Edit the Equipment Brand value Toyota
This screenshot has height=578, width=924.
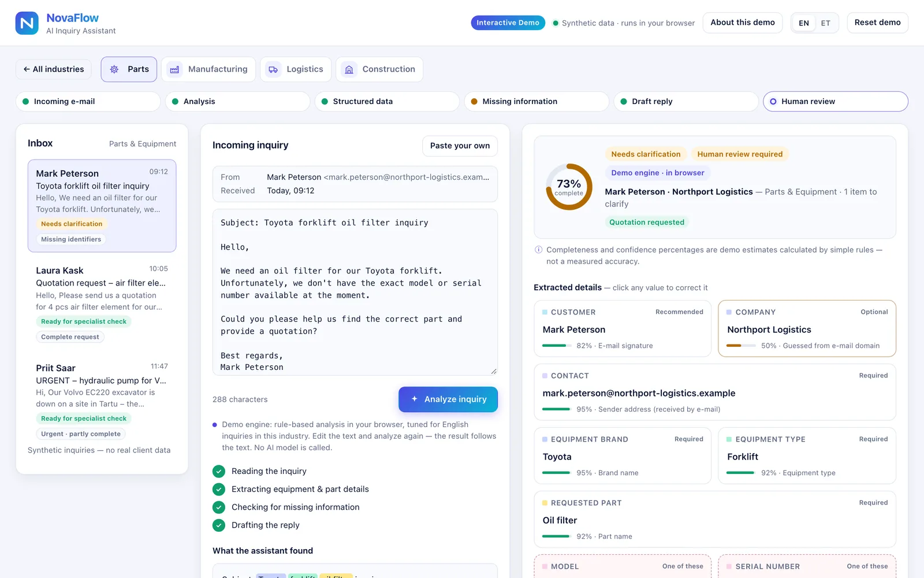[557, 457]
